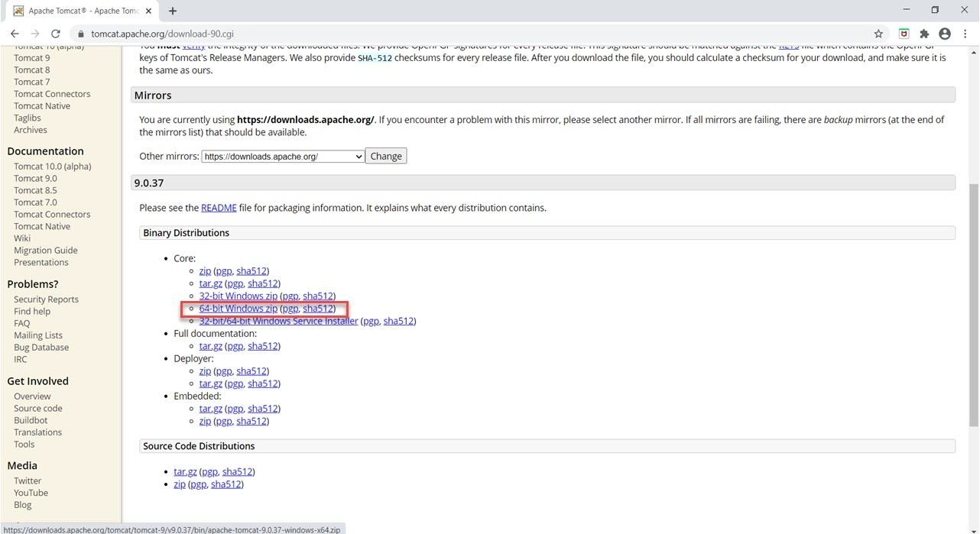Image resolution: width=980 pixels, height=534 pixels.
Task: Open YouTube under Media
Action: click(x=31, y=493)
